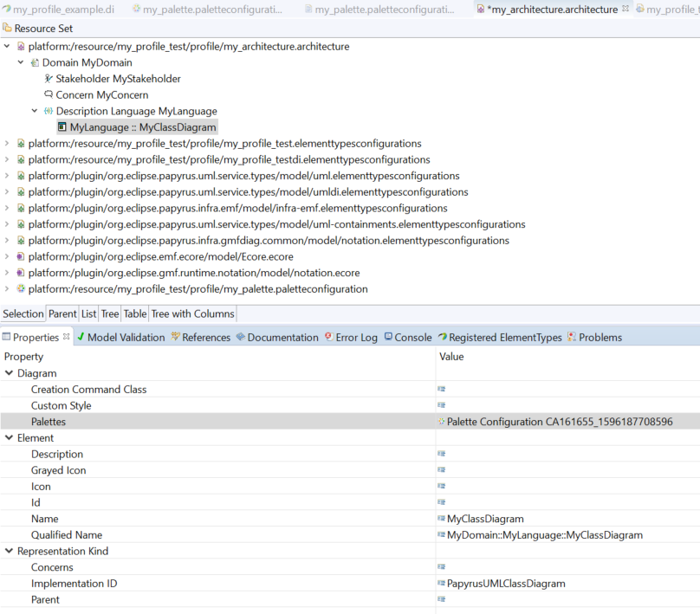Viewport: 700px width, 614px height.
Task: Click the Resource Set folder icon
Action: 7,28
